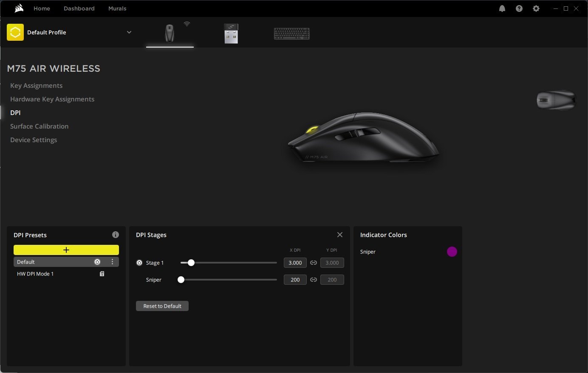Click the large mouse side-view image
The height and width of the screenshot is (373, 588).
point(364,137)
